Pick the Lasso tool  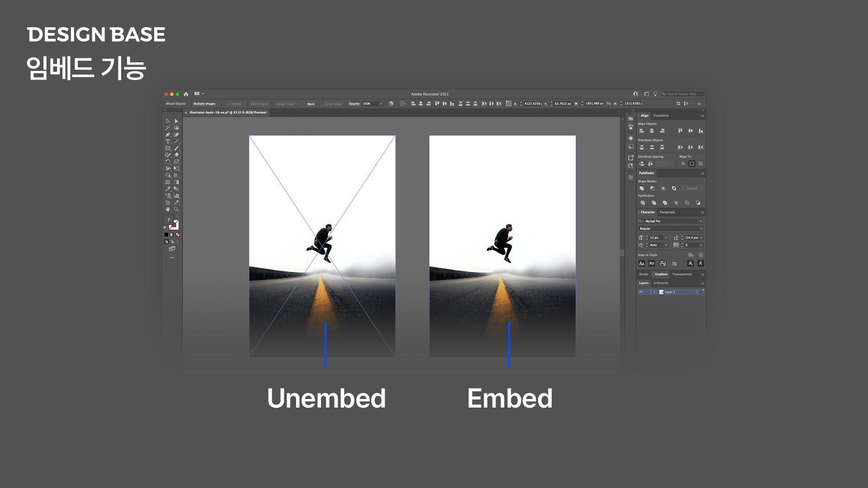click(177, 128)
